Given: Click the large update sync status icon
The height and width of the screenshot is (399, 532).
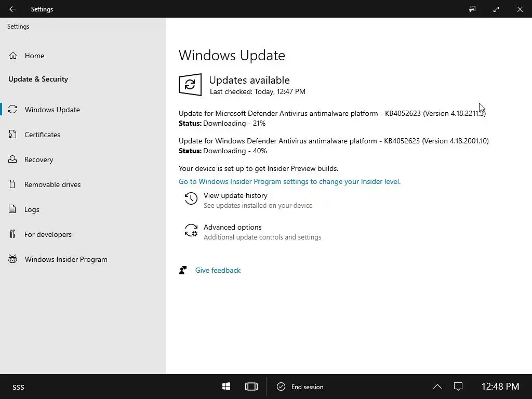Looking at the screenshot, I should (190, 85).
